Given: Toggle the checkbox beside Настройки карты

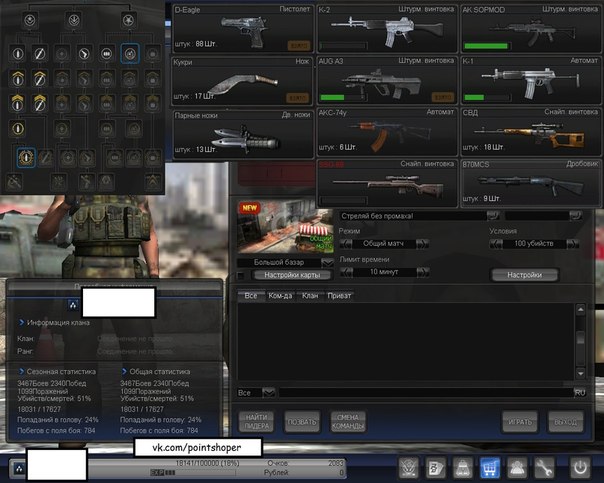Looking at the screenshot, I should 241,275.
